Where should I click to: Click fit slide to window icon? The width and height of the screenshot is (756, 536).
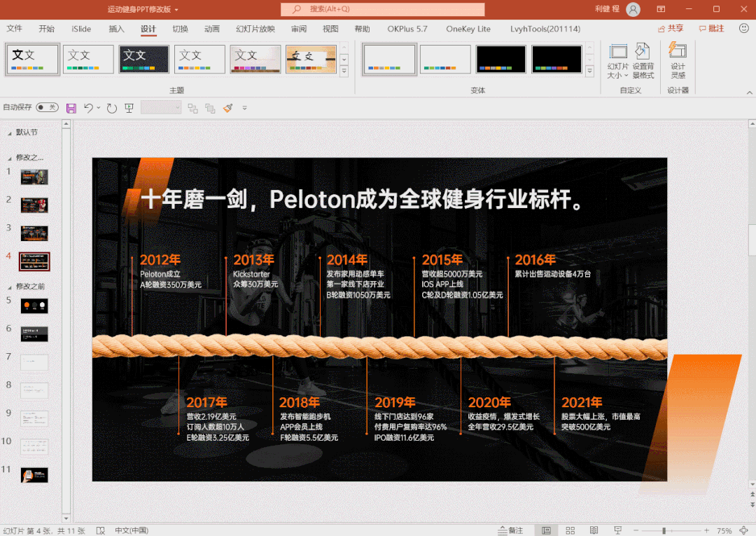click(x=744, y=530)
